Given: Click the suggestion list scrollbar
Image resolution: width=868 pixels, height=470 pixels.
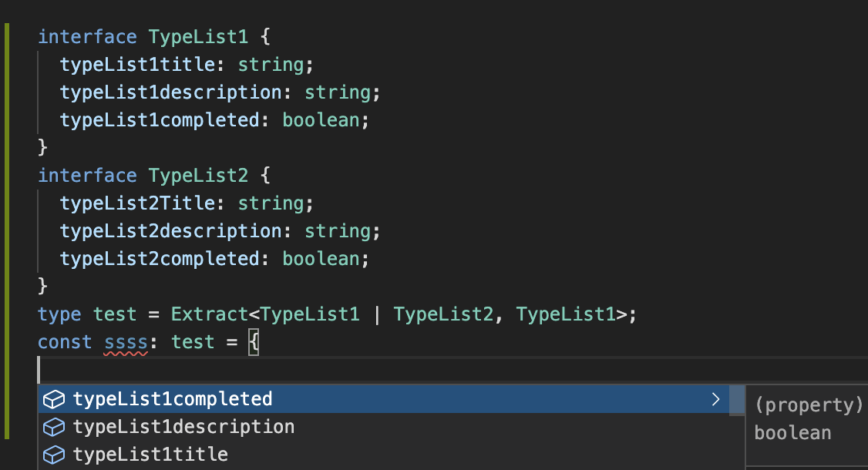Looking at the screenshot, I should point(737,401).
